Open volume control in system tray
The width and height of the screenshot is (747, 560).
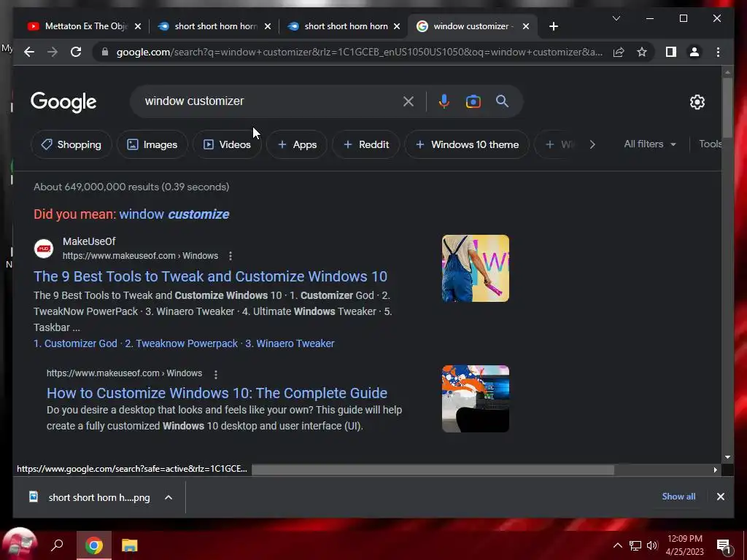pyautogui.click(x=651, y=545)
